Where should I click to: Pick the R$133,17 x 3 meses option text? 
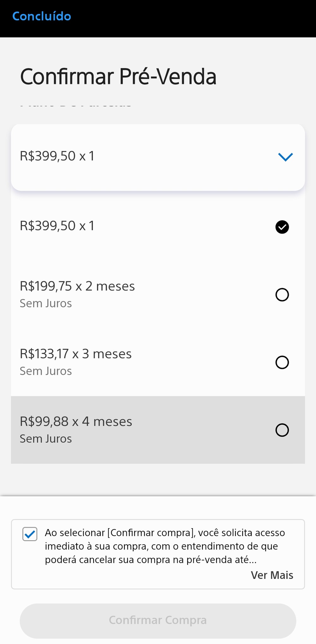(x=76, y=354)
